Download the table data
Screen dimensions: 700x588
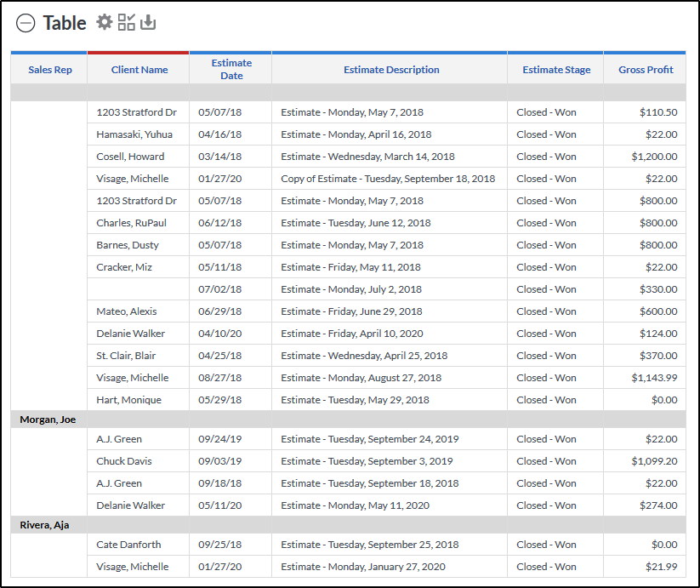click(x=148, y=22)
